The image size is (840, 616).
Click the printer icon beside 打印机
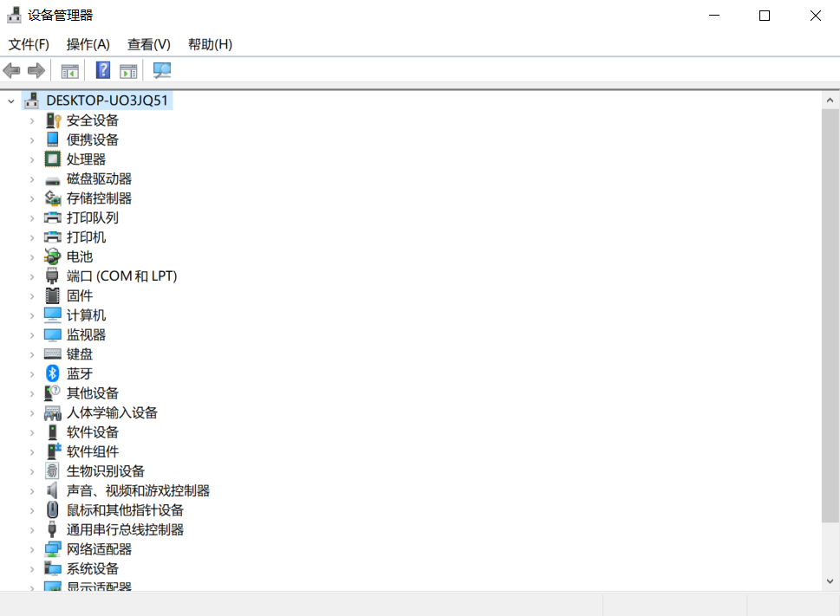click(x=53, y=237)
